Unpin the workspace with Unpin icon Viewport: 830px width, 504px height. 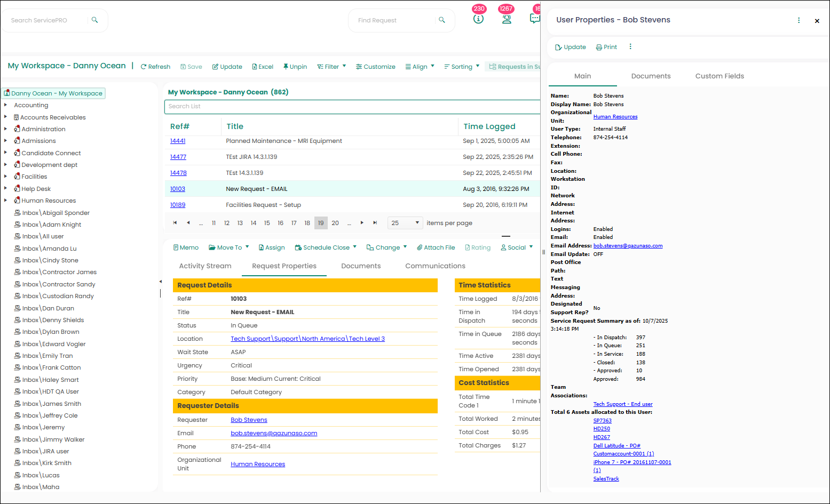286,67
